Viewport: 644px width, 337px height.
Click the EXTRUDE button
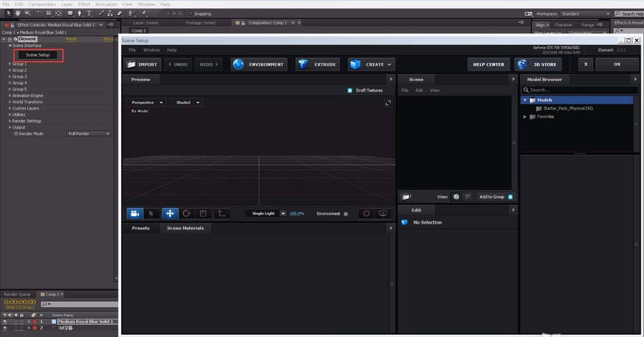click(x=317, y=64)
